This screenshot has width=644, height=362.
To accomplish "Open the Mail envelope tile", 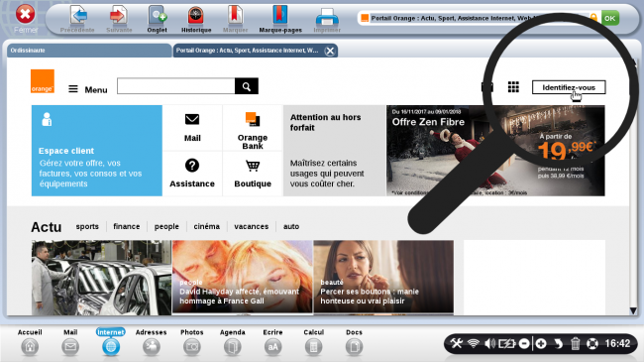I will pos(192,128).
